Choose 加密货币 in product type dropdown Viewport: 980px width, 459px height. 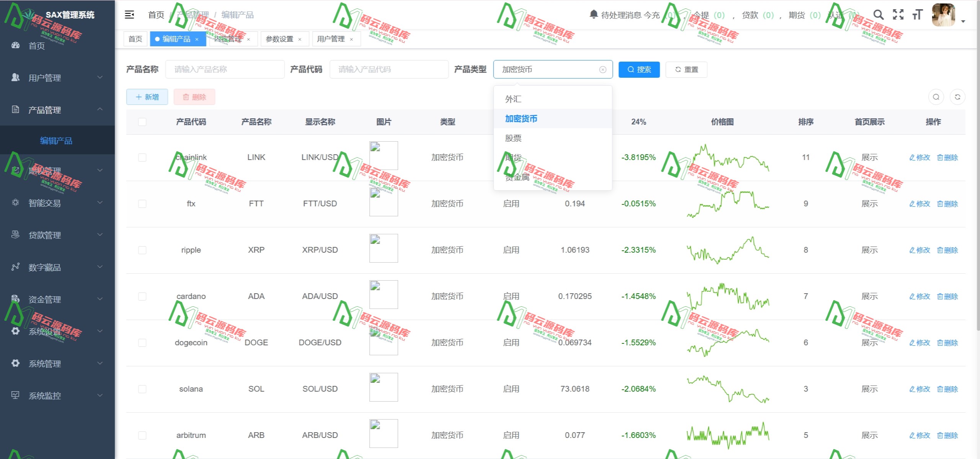click(553, 119)
